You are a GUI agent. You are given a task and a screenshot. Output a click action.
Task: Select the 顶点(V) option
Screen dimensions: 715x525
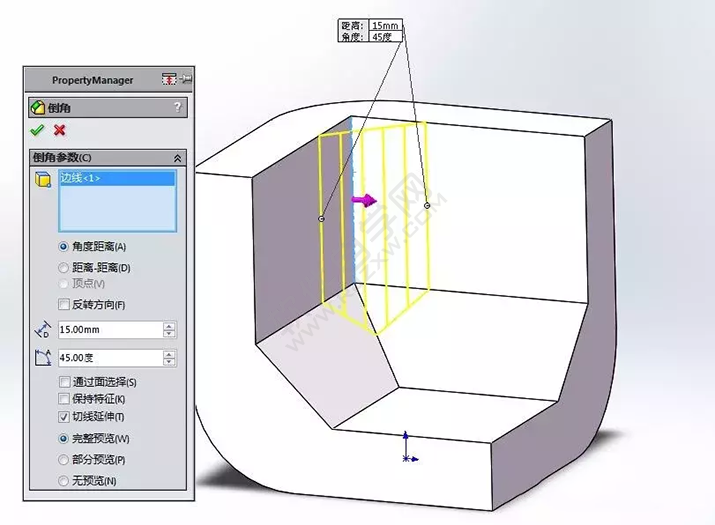(x=64, y=284)
